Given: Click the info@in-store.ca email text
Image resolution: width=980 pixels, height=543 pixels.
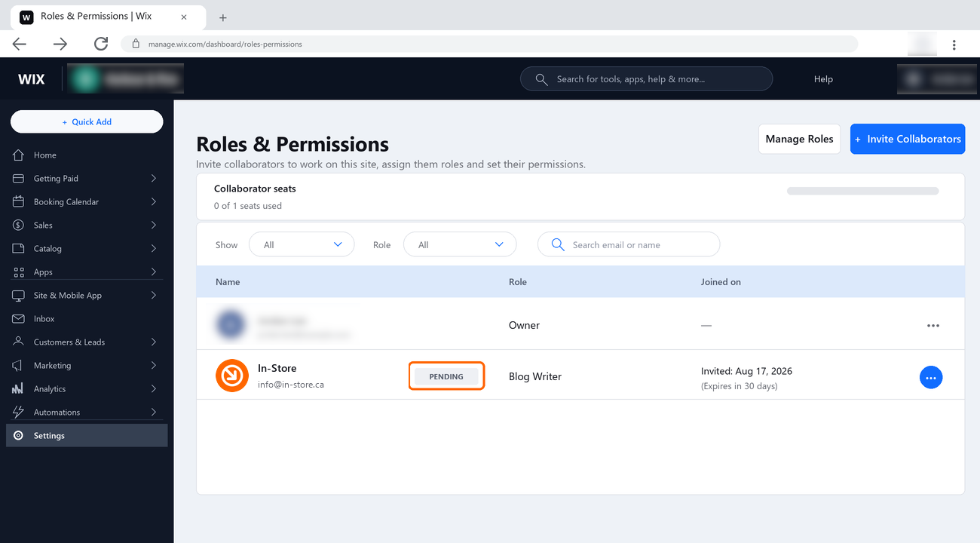Looking at the screenshot, I should pos(291,385).
